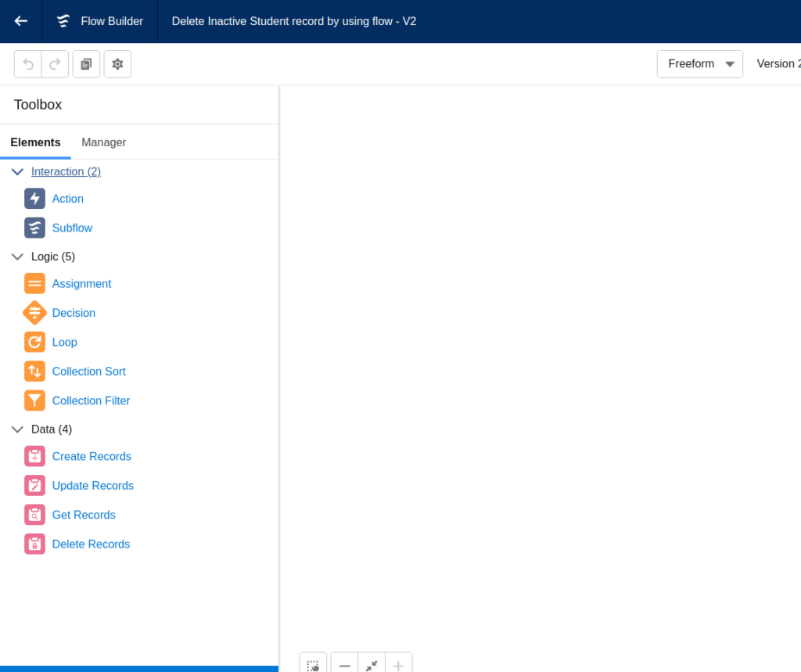This screenshot has height=672, width=801.
Task: Open the Freeform layout dropdown
Action: coord(699,64)
